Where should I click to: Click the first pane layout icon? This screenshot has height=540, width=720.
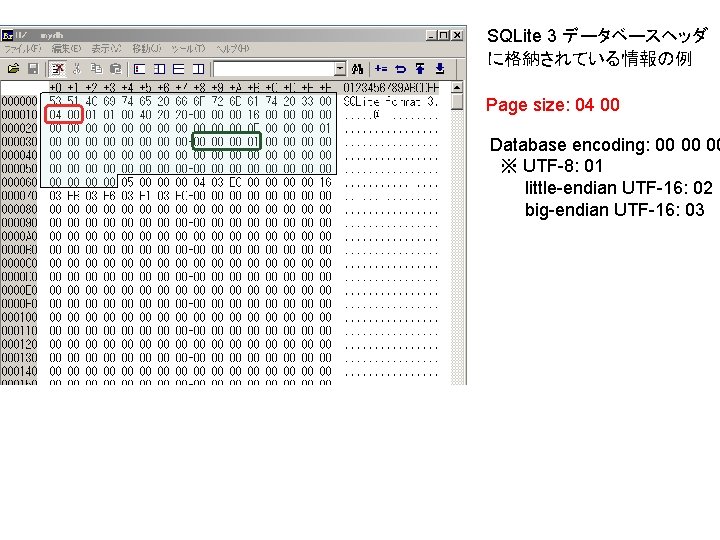pos(139,69)
